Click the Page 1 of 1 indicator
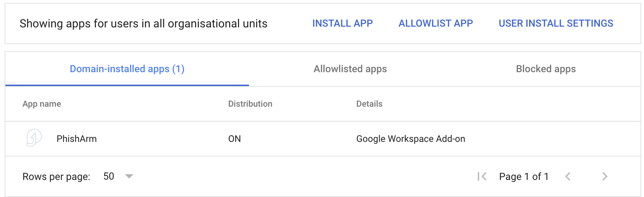Viewport: 644px width, 197px height. tap(524, 176)
